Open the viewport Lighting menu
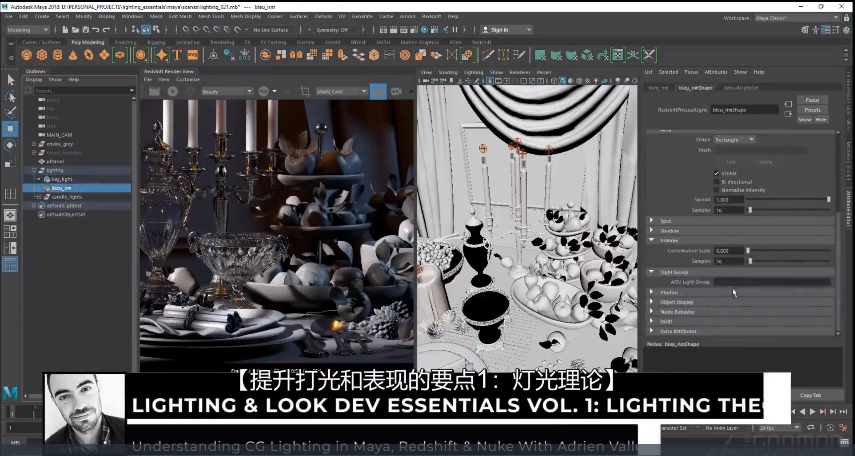Image resolution: width=855 pixels, height=456 pixels. tap(473, 72)
